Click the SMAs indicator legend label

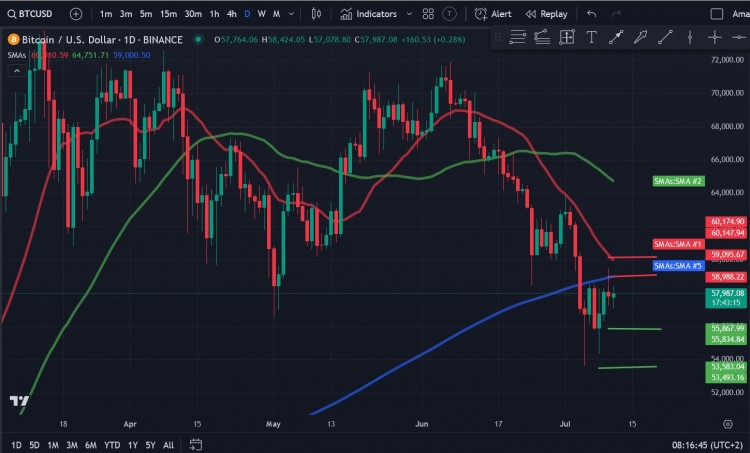pos(17,55)
